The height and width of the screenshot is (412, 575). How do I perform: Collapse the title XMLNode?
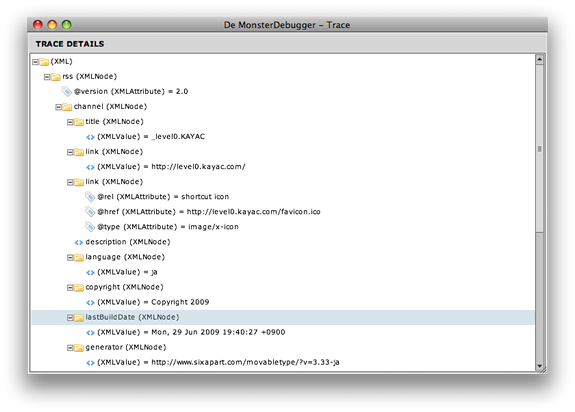pos(70,122)
